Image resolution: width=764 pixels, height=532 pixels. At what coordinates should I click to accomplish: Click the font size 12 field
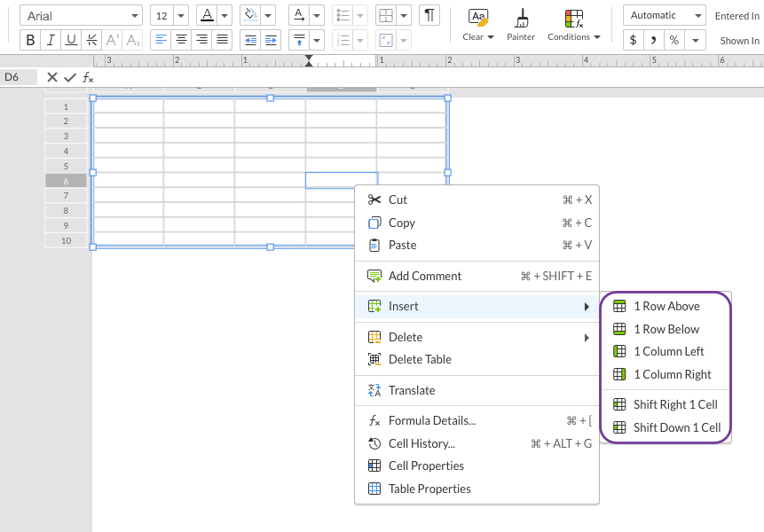[161, 16]
